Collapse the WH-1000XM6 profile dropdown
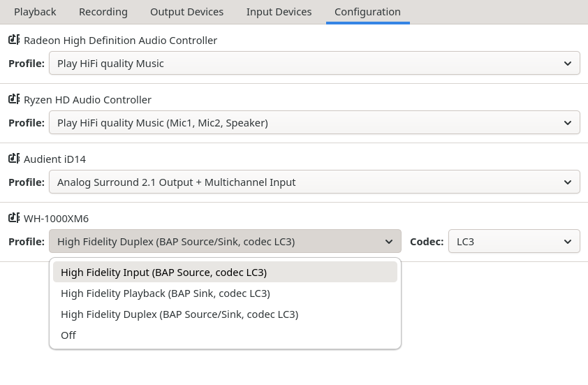 (225, 241)
